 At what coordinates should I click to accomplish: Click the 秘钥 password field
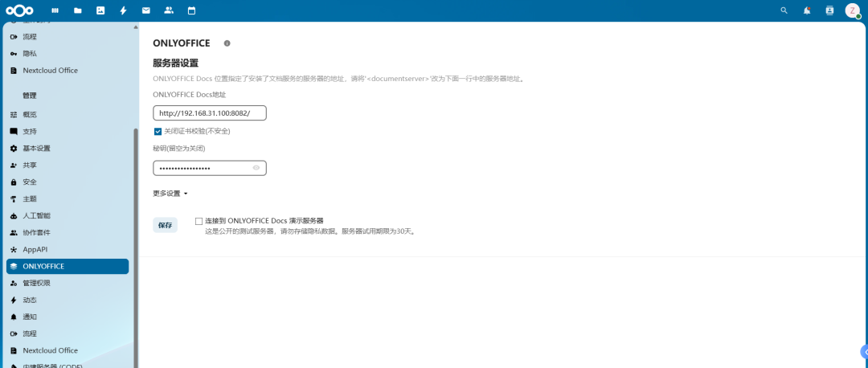coord(210,168)
